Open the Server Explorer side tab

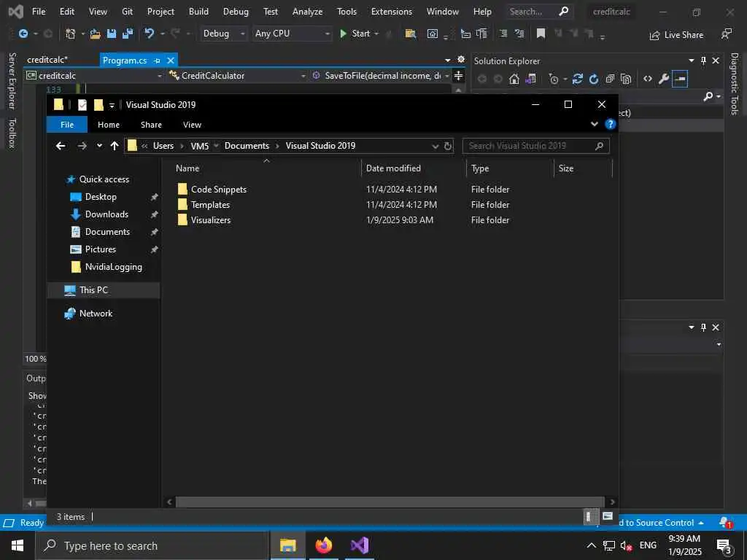coord(12,81)
